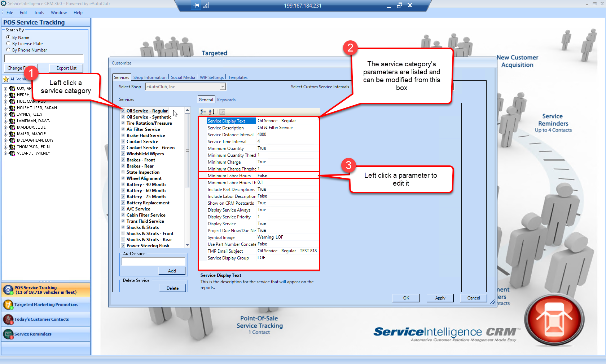606x364 pixels.
Task: Switch to WIP Settings tab
Action: point(212,77)
